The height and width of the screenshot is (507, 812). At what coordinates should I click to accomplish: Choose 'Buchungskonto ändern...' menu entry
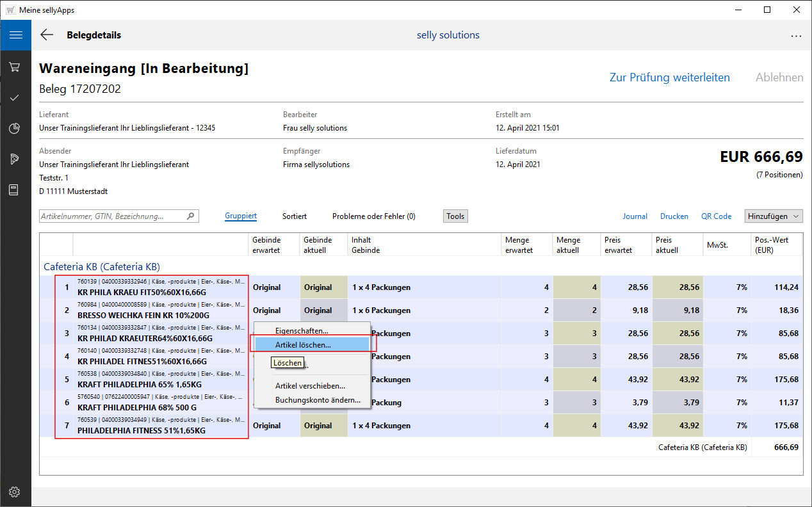tap(318, 400)
